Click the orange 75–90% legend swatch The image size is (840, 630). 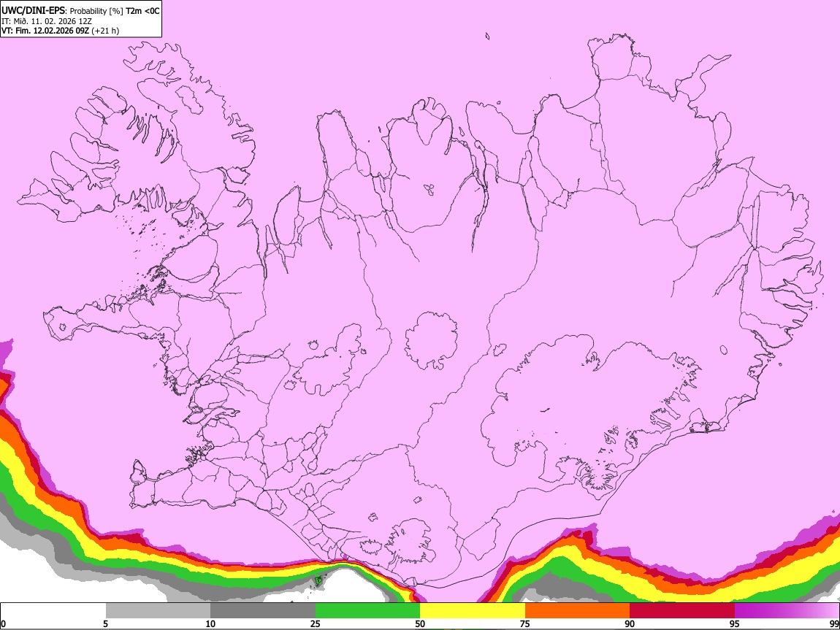(x=577, y=611)
